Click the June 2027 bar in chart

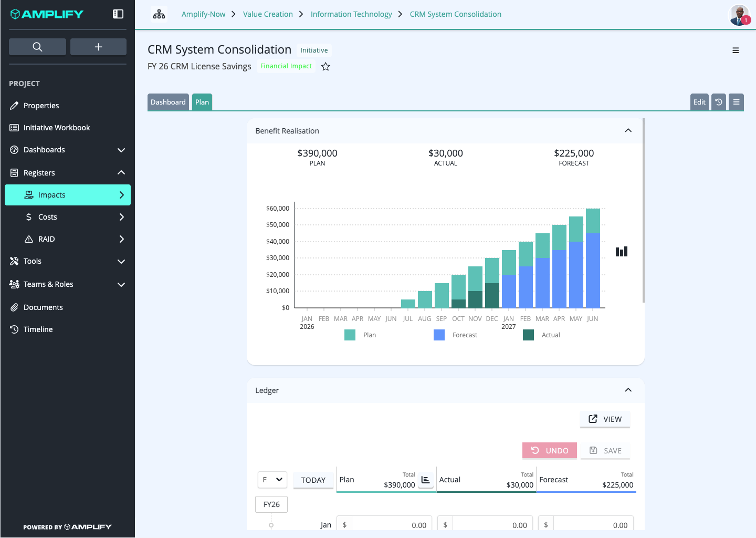click(x=593, y=258)
